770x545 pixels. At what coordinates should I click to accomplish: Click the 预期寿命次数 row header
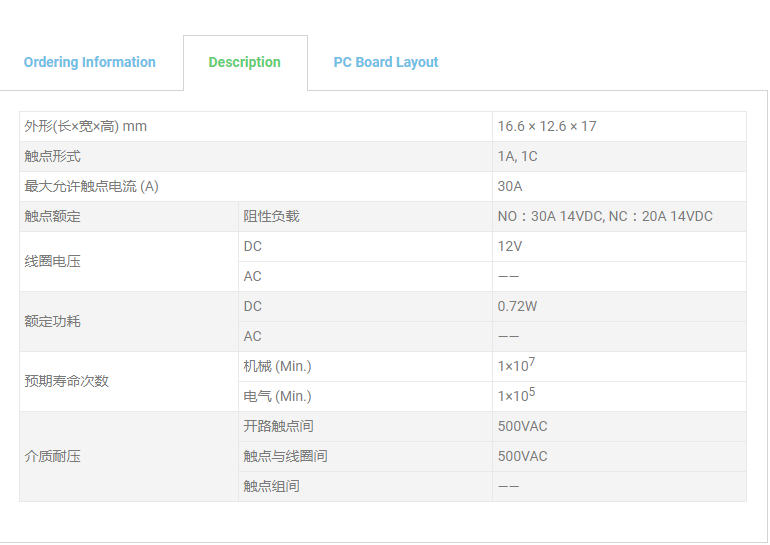[x=67, y=381]
